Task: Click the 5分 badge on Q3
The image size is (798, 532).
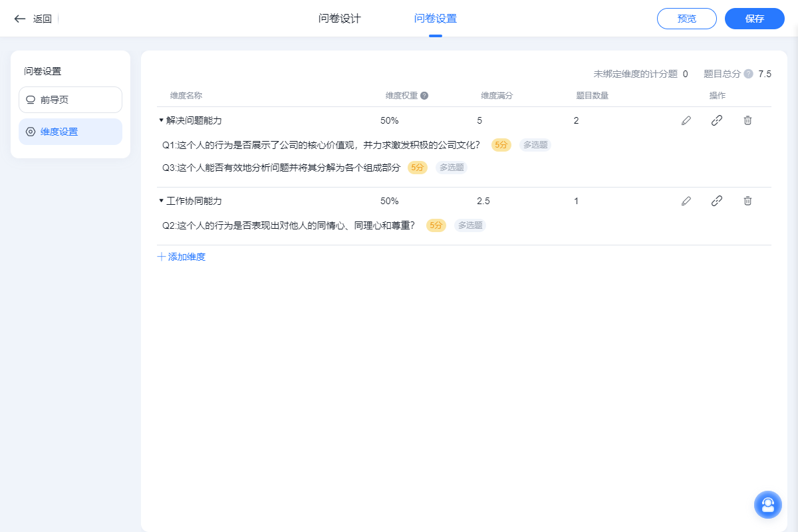Action: [418, 168]
